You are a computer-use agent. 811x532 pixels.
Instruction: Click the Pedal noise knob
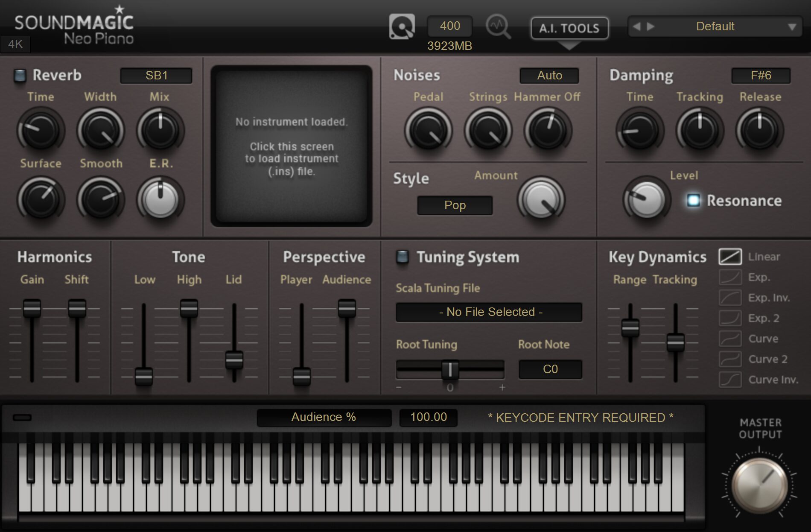428,130
